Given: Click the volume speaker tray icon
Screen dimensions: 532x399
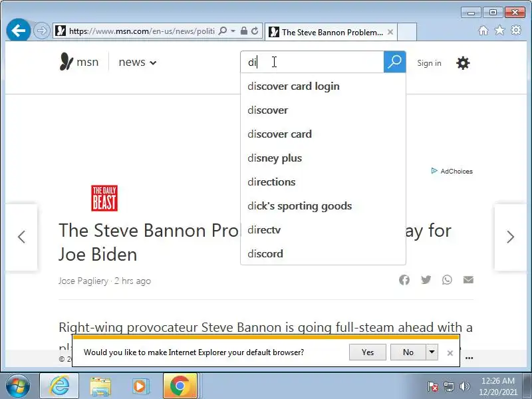Looking at the screenshot, I should pyautogui.click(x=464, y=386).
